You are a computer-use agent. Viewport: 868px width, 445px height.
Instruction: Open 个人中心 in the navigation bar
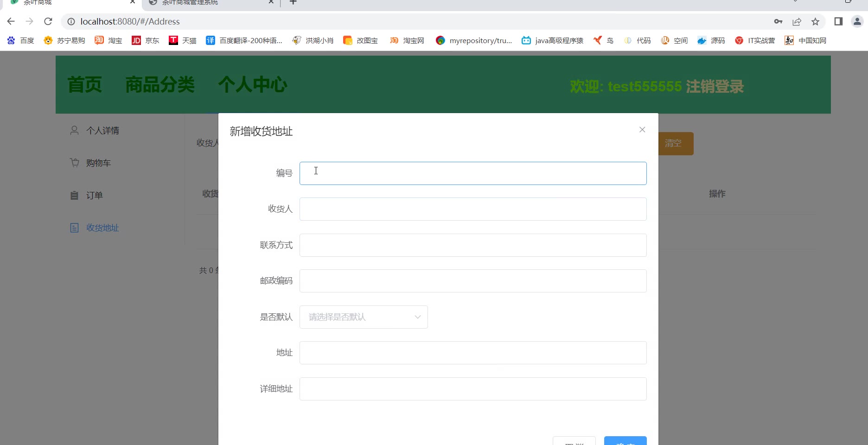pyautogui.click(x=253, y=85)
